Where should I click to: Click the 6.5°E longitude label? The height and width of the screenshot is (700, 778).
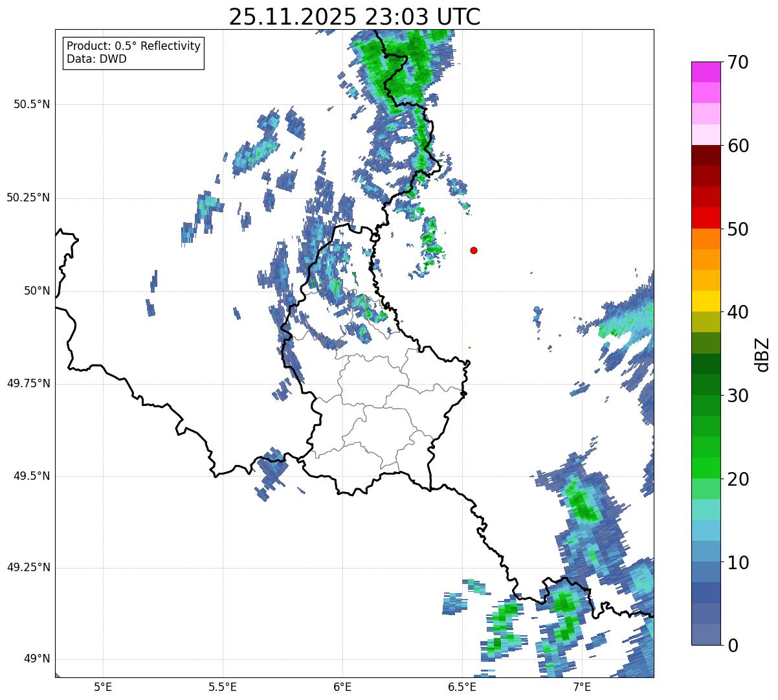click(x=462, y=688)
